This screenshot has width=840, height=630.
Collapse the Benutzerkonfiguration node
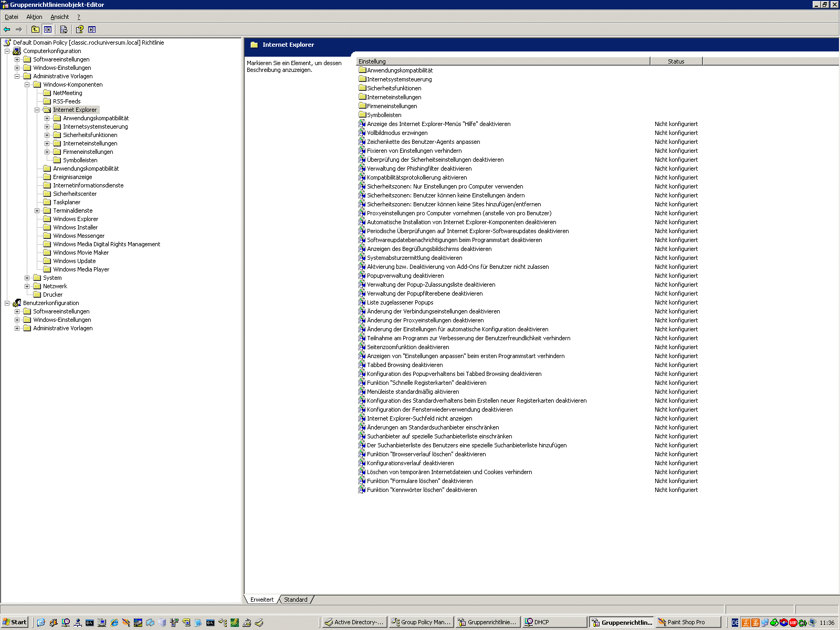(7, 303)
